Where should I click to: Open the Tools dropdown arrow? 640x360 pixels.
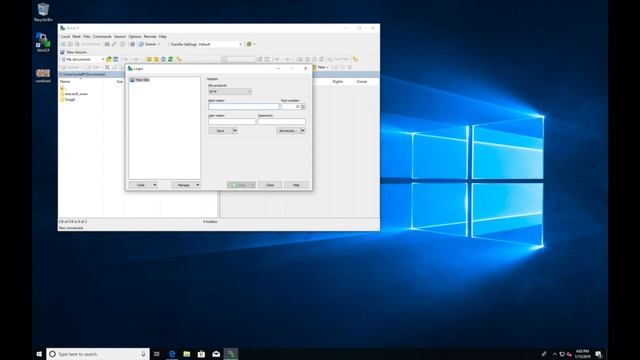(155, 185)
